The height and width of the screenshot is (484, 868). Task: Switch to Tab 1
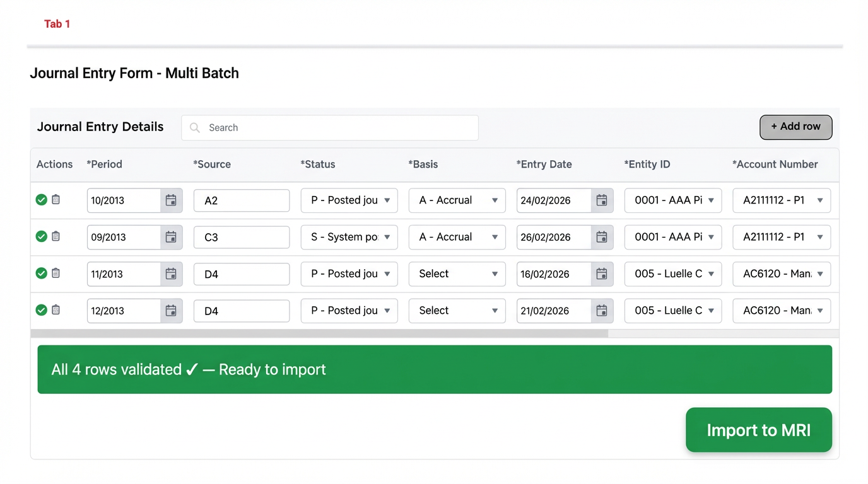pyautogui.click(x=57, y=23)
